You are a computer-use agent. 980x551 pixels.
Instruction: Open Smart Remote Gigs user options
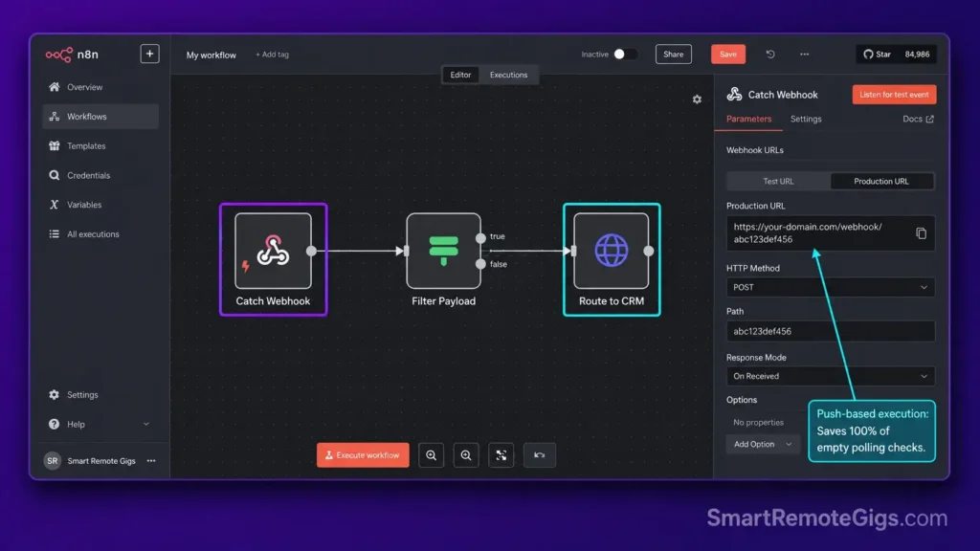pos(151,460)
